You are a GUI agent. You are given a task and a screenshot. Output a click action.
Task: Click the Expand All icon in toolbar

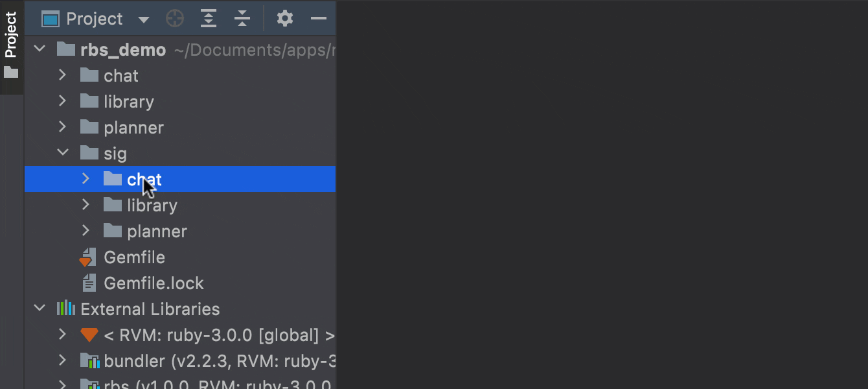click(208, 18)
